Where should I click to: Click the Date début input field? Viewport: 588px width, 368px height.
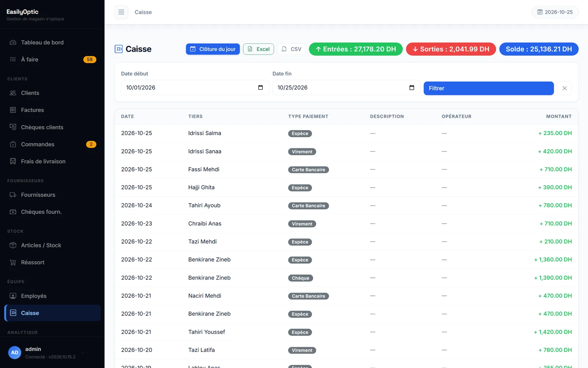[x=195, y=88]
